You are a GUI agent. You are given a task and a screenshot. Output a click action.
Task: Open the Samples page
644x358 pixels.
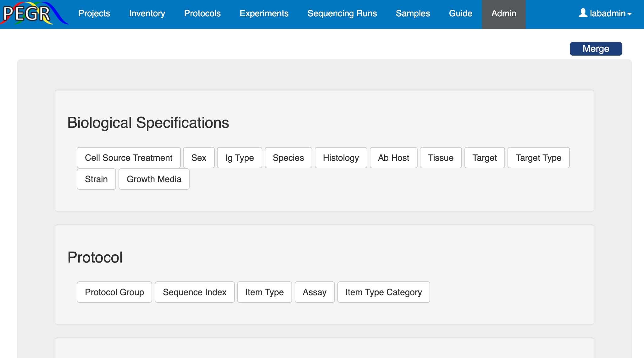[413, 14]
